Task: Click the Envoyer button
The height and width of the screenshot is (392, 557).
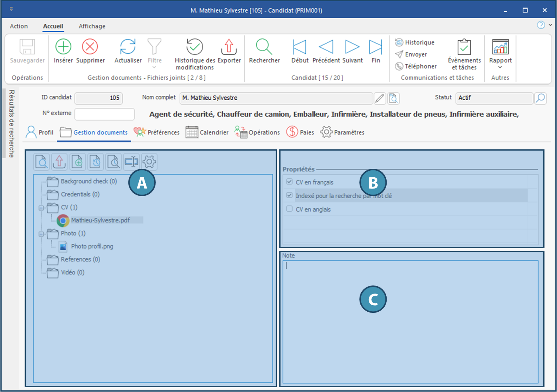Action: click(x=411, y=54)
